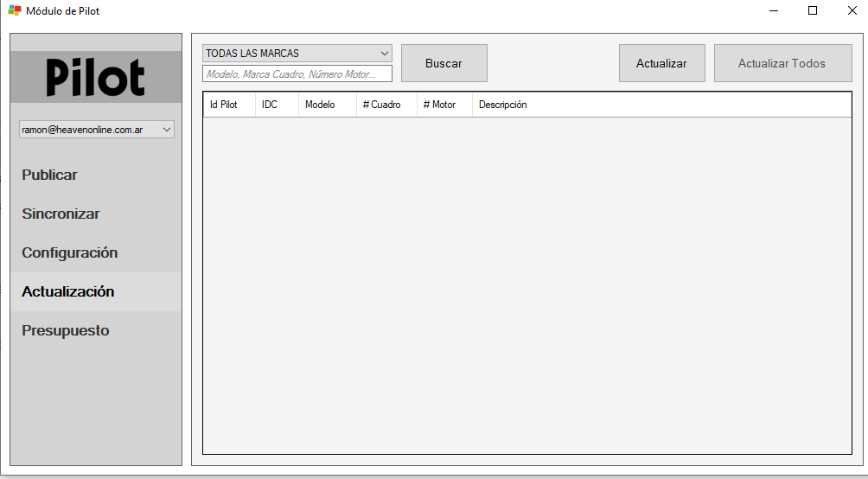This screenshot has height=479, width=868.
Task: Close the Módulo de Pilot window
Action: click(852, 10)
